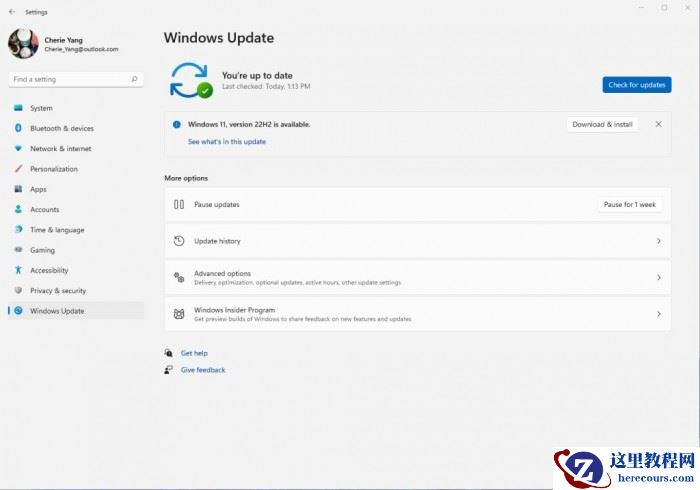This screenshot has width=700, height=490.
Task: Click the 'Update history' label
Action: (217, 241)
